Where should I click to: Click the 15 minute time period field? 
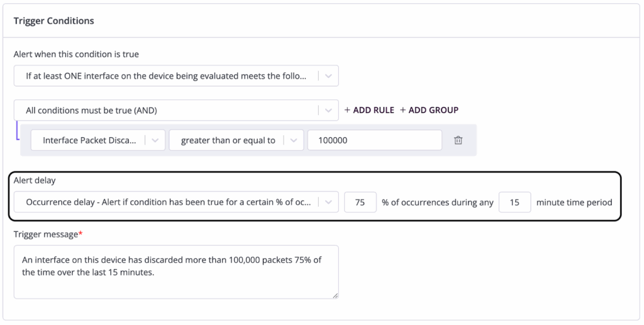coord(514,202)
